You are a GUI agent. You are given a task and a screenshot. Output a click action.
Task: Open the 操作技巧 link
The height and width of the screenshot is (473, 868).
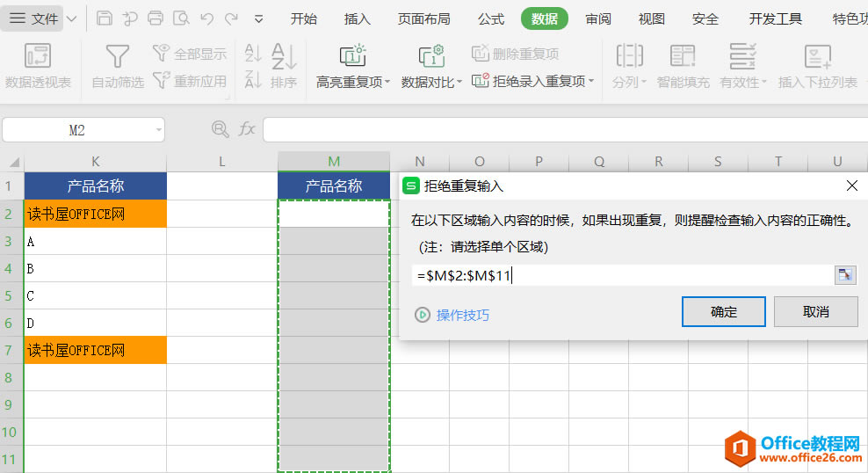coord(463,315)
